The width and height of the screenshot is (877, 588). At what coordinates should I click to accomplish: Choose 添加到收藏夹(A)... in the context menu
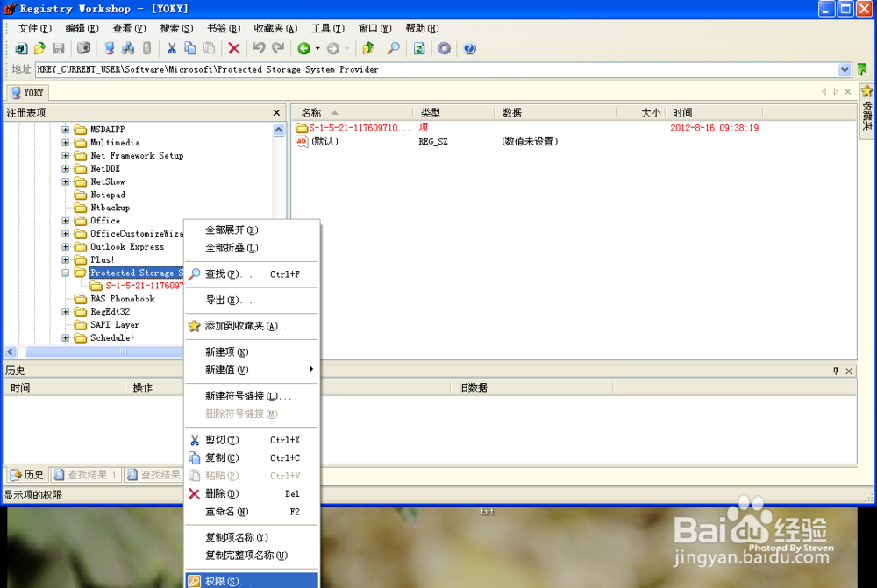(x=252, y=326)
